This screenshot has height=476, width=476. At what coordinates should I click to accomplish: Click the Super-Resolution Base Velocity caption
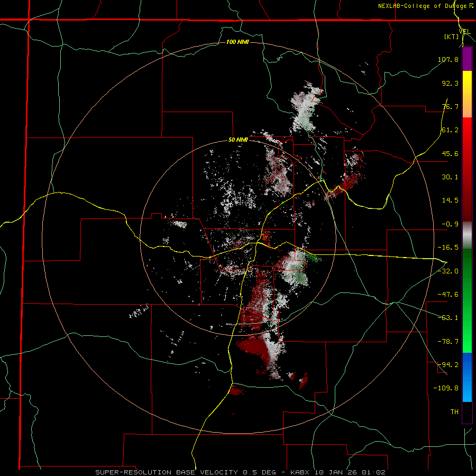pos(241,472)
